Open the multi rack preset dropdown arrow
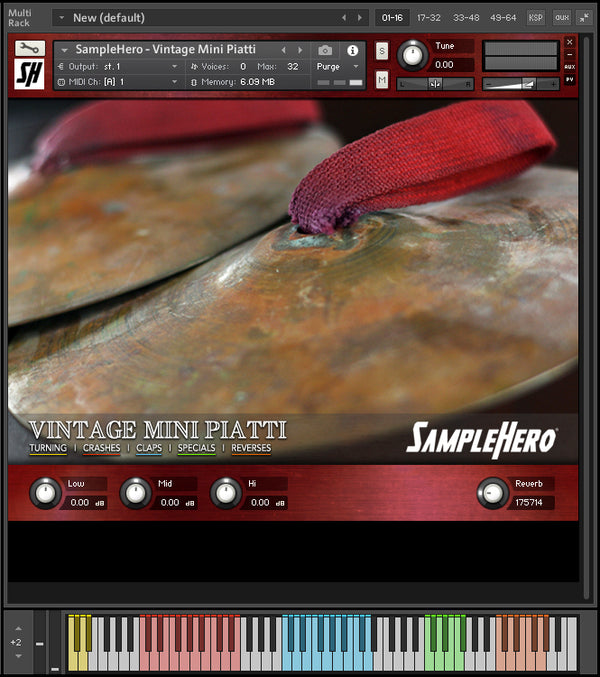The image size is (600, 677). pos(62,18)
